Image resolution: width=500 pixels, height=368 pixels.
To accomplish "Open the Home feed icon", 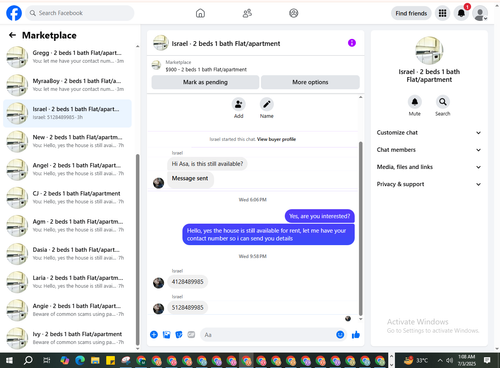I will pos(200,13).
